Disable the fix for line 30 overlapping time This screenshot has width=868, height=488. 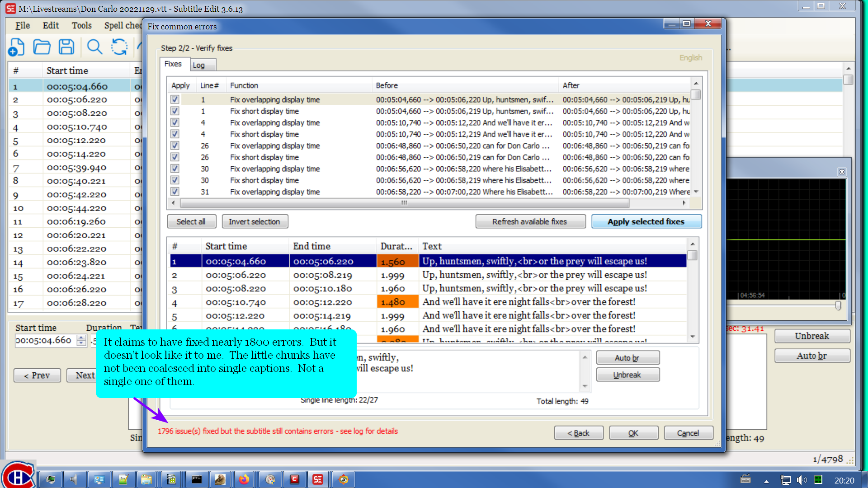click(175, 168)
